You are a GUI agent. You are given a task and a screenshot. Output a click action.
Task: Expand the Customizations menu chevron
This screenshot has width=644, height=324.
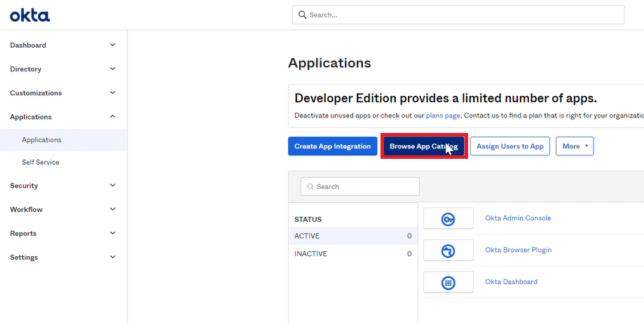pos(113,92)
